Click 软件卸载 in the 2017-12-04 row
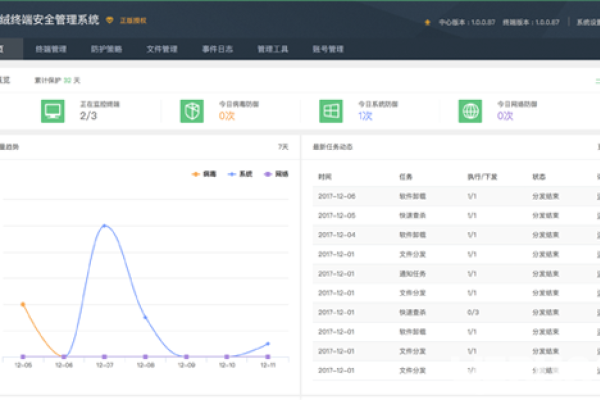Screen dimensions: 600x400 [x=412, y=235]
